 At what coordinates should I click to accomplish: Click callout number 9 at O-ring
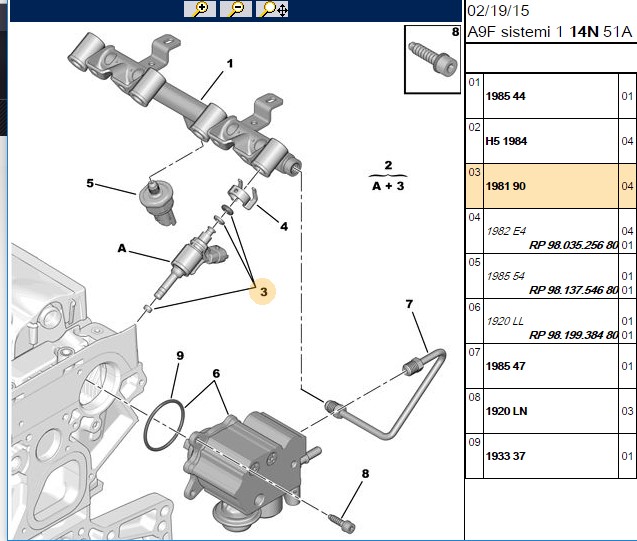[x=180, y=356]
